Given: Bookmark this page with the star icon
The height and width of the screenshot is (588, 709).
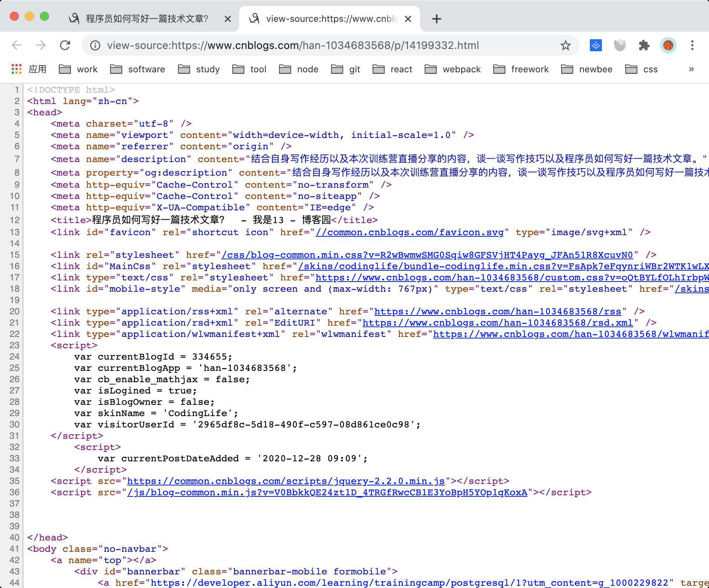Looking at the screenshot, I should (565, 46).
